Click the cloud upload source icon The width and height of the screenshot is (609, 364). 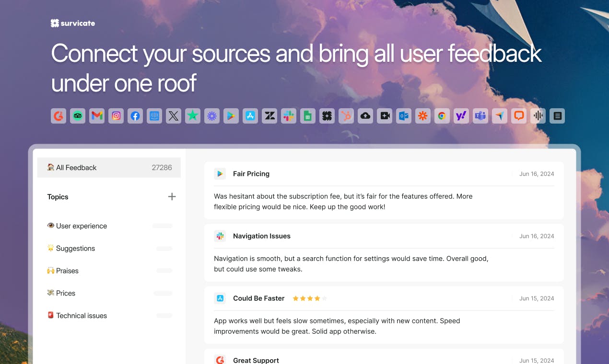click(x=365, y=116)
